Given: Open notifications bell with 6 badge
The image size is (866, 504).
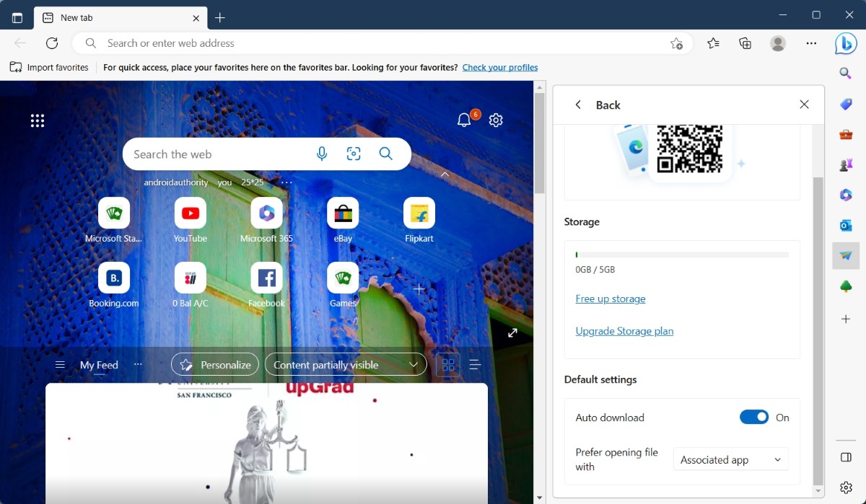Looking at the screenshot, I should (x=466, y=119).
